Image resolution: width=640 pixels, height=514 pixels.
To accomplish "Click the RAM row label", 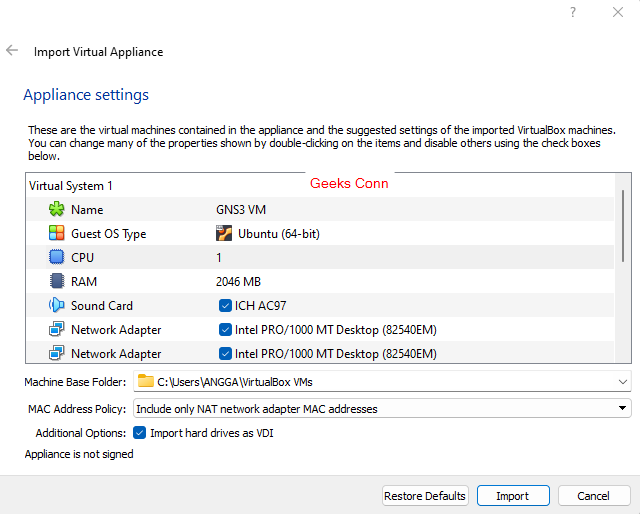I will click(84, 282).
